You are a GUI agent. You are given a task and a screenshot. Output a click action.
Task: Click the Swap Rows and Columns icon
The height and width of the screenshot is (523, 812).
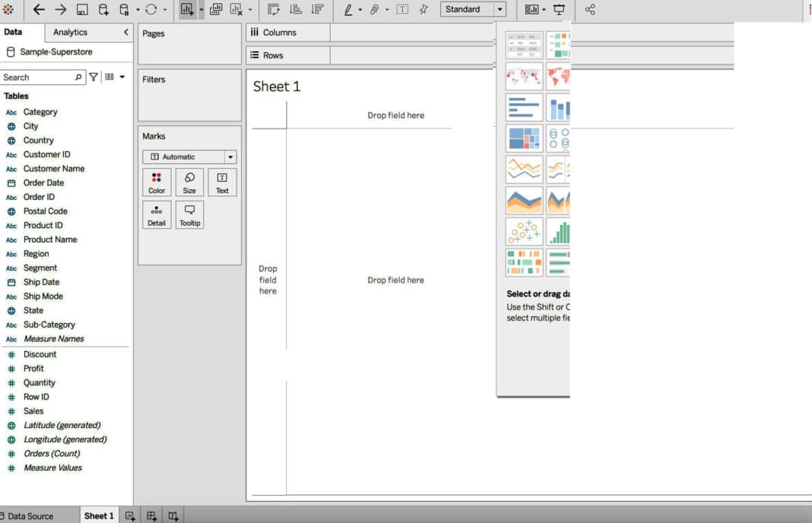(x=272, y=10)
